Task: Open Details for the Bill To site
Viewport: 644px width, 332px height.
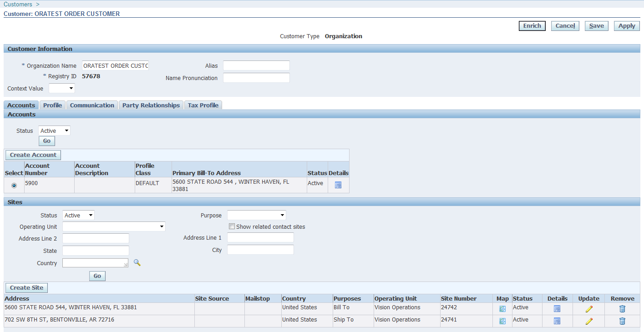Action: click(x=557, y=308)
